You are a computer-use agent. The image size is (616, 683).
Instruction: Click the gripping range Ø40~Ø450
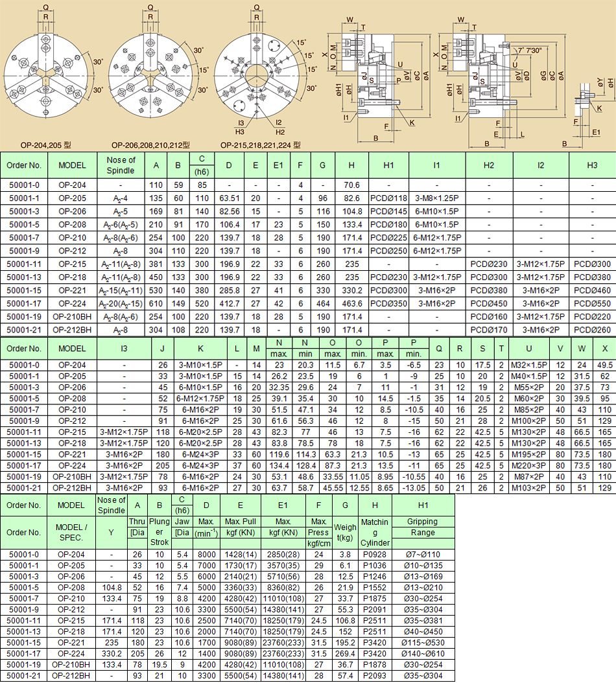click(x=422, y=632)
